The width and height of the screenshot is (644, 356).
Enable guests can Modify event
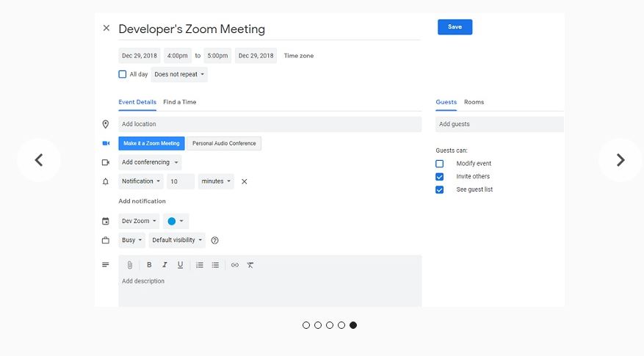(x=439, y=164)
